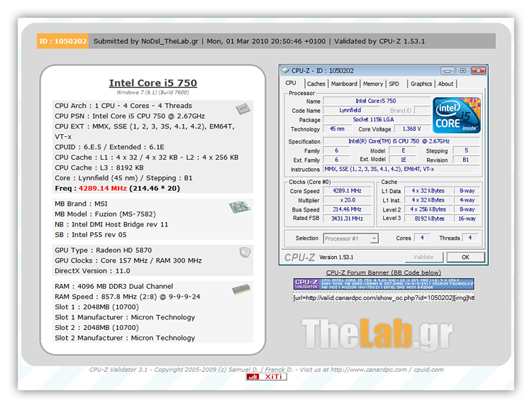Show the Graphics tab

(x=421, y=84)
